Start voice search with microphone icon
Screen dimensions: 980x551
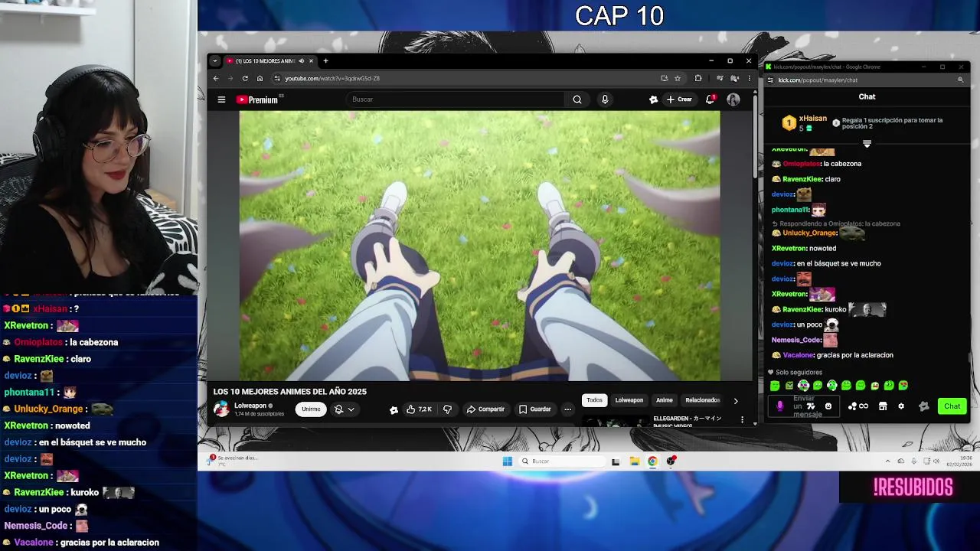(605, 99)
